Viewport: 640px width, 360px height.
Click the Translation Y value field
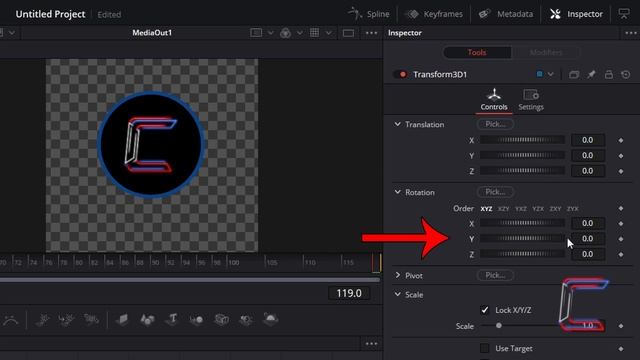[x=587, y=156]
